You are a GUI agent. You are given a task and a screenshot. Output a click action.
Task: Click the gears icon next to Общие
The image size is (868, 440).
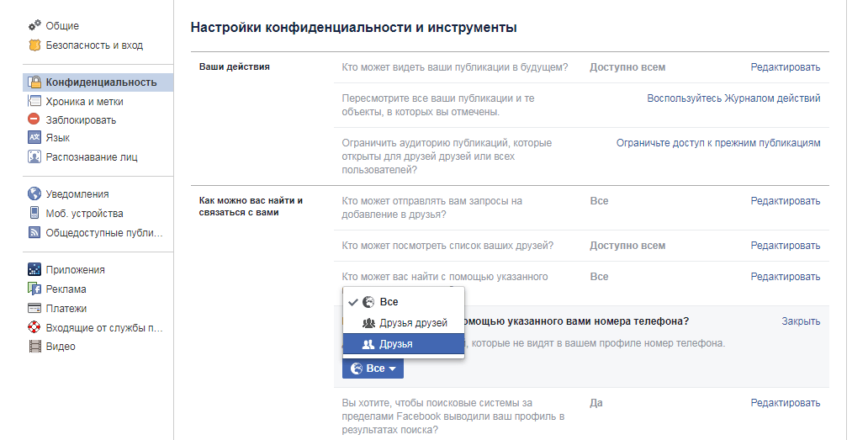pyautogui.click(x=34, y=26)
